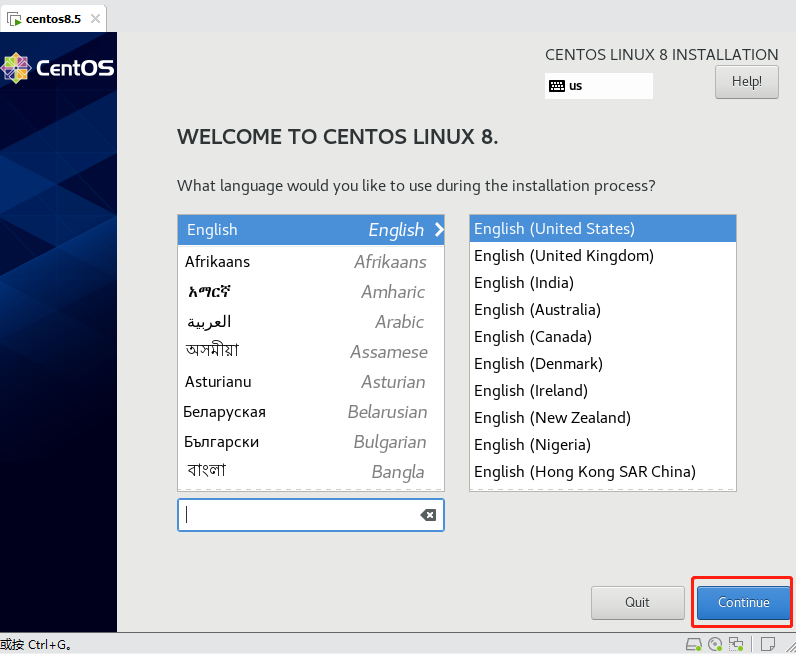Choose English (Nigeria) locale
Viewport: 796px width, 654px height.
[603, 444]
